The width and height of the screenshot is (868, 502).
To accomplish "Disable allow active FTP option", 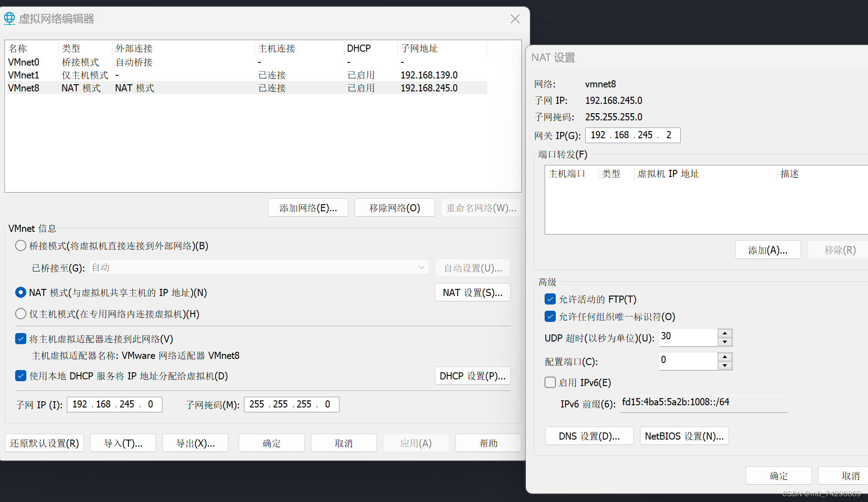I will click(550, 299).
